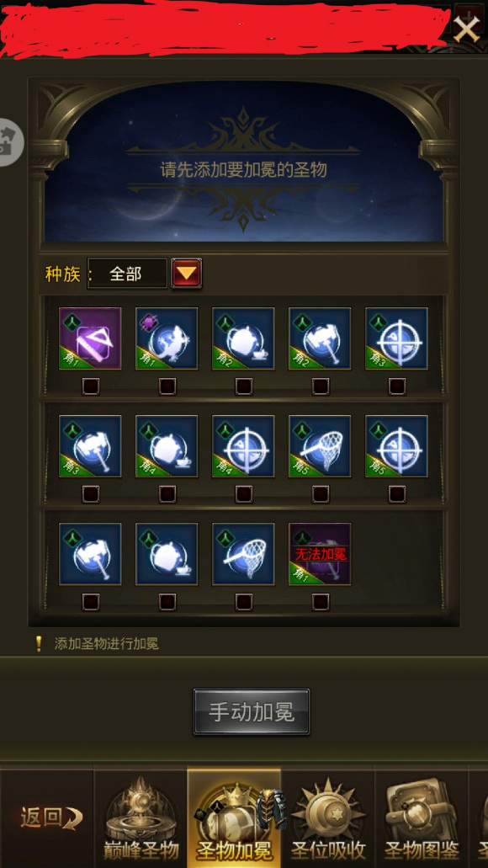488x868 pixels.
Task: Select the dragon relic labeled 角1
Action: 167,338
